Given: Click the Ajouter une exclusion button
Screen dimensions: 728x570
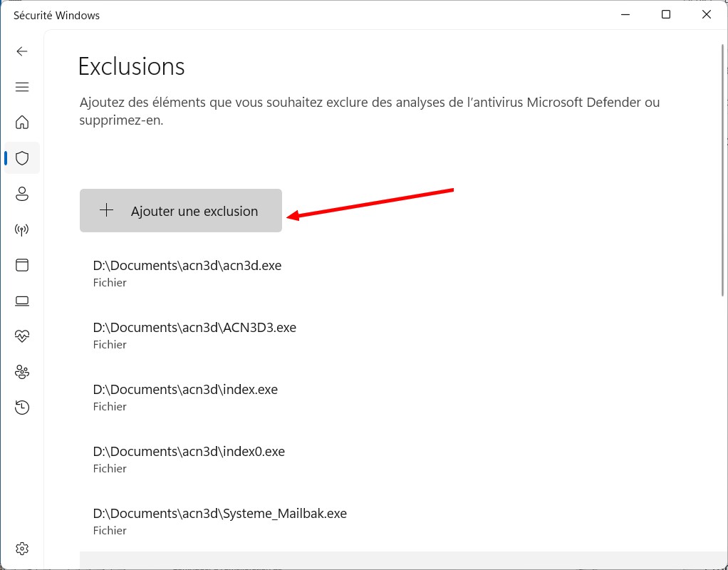Looking at the screenshot, I should (x=181, y=211).
